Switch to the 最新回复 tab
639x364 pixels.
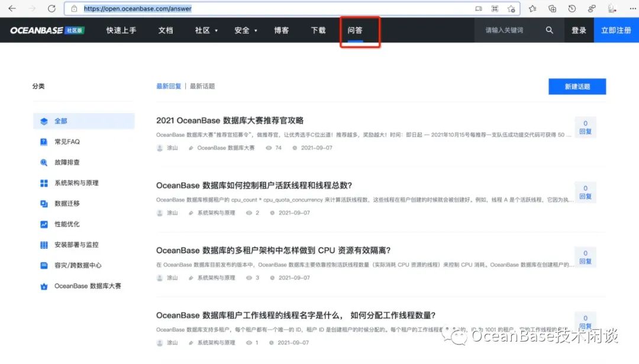coord(168,86)
